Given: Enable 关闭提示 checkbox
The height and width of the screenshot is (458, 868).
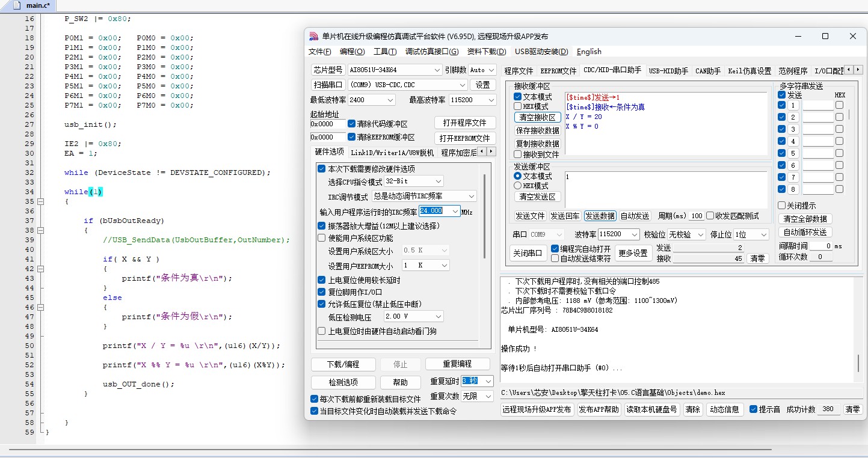Looking at the screenshot, I should [x=781, y=206].
